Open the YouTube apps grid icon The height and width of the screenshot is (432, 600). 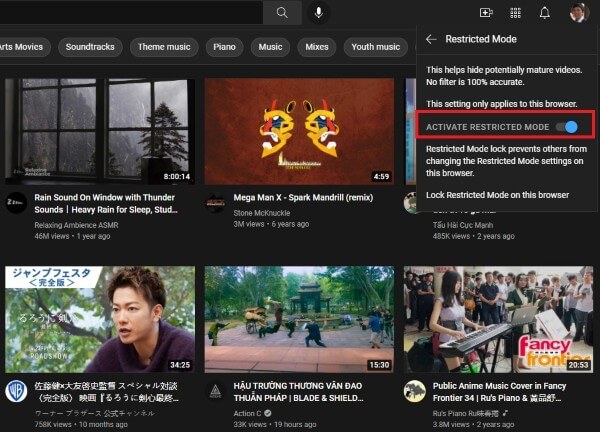515,13
